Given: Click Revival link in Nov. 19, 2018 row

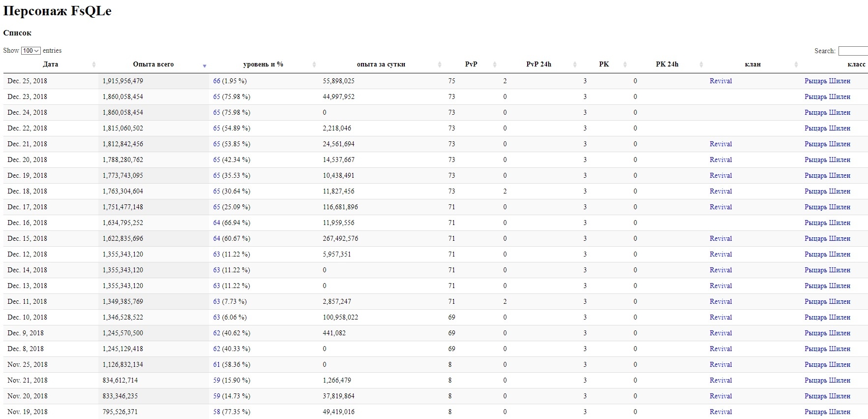Looking at the screenshot, I should [720, 412].
